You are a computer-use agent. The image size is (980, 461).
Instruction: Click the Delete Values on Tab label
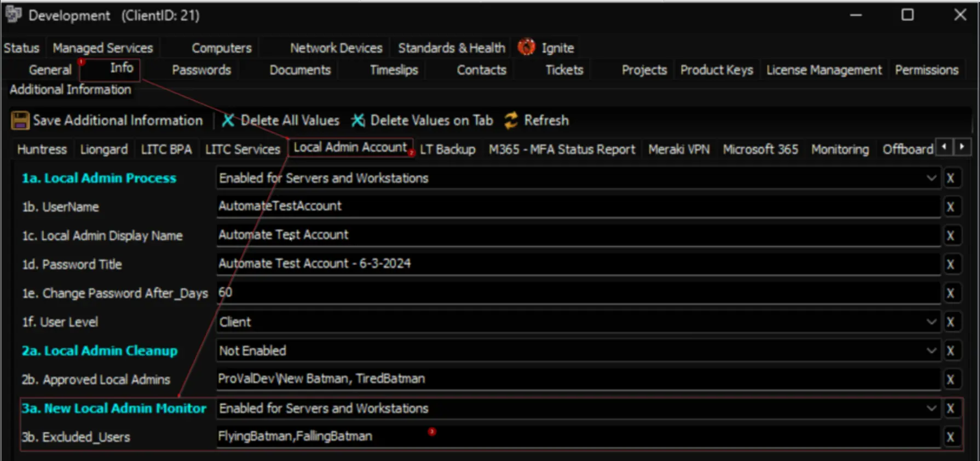431,120
